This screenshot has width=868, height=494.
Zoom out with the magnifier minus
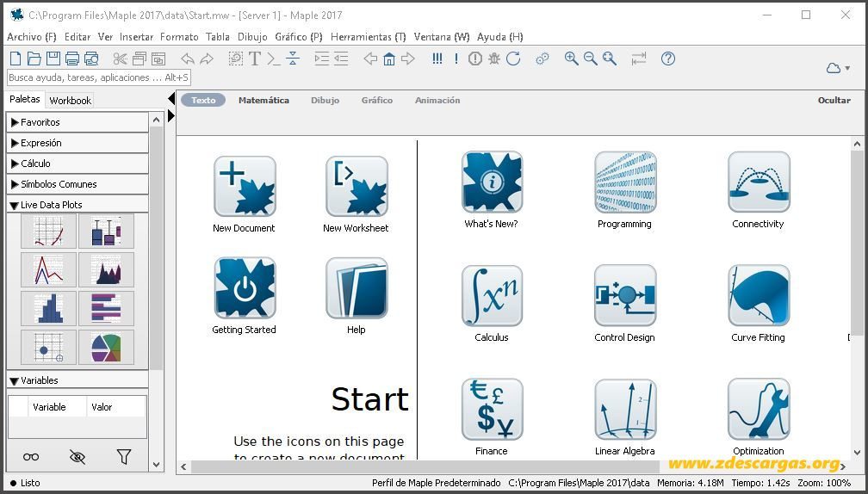point(590,59)
